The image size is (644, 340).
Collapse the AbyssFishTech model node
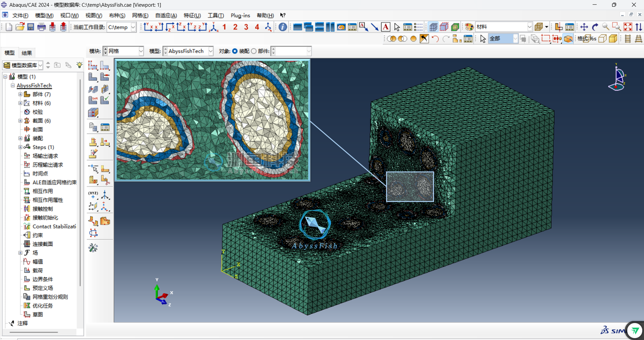pos(13,86)
